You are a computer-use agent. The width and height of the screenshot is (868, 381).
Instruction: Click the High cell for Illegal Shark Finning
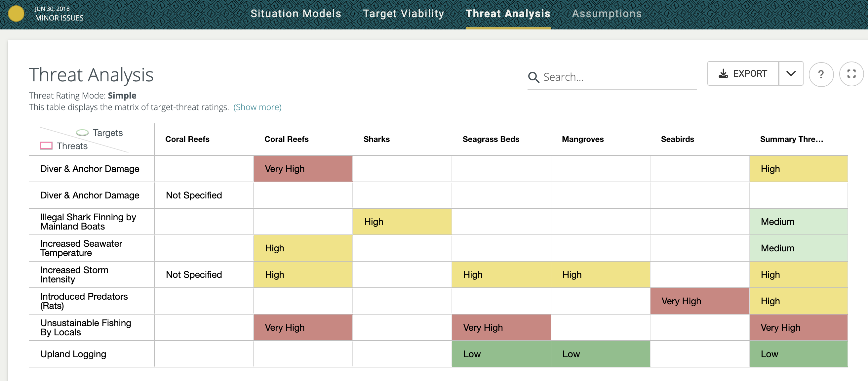coord(402,222)
